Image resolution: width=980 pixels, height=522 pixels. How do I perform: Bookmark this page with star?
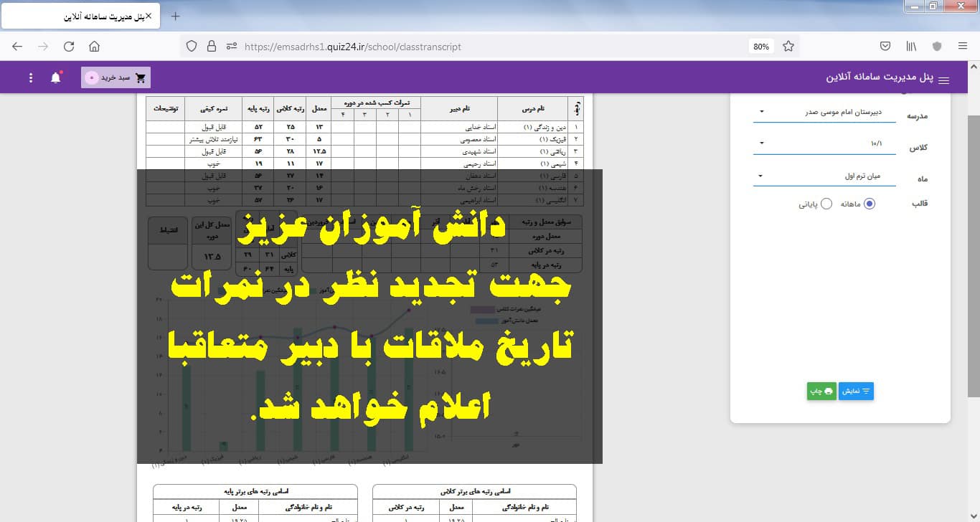click(788, 46)
